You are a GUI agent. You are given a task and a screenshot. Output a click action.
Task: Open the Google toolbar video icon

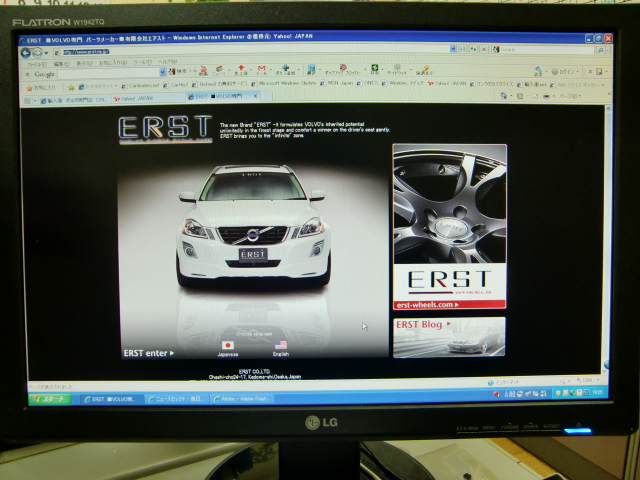point(203,71)
